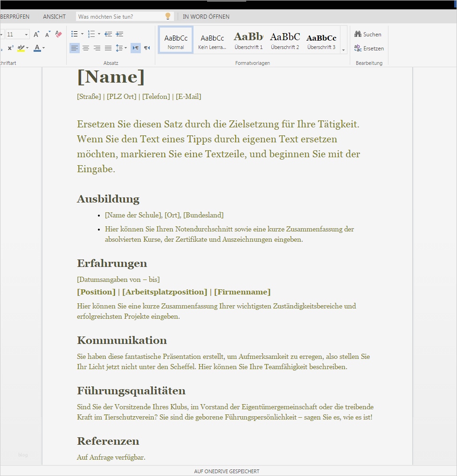Insert a bulleted list

point(74,34)
